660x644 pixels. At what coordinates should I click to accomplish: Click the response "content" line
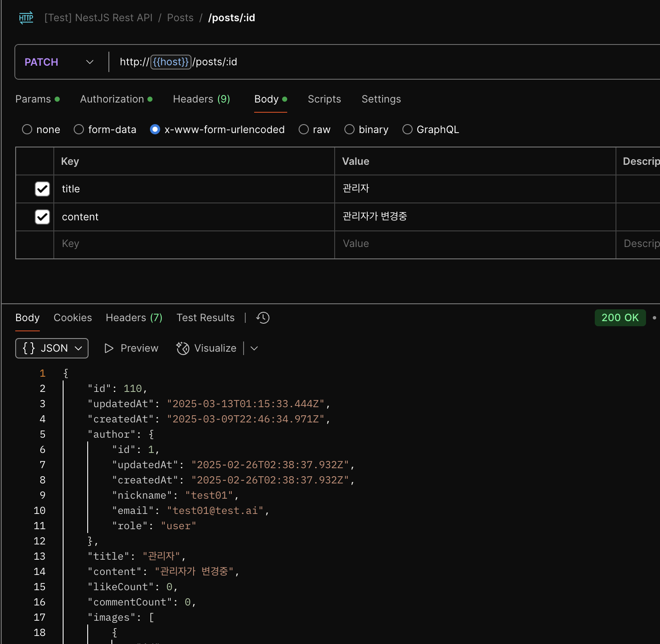pos(164,572)
